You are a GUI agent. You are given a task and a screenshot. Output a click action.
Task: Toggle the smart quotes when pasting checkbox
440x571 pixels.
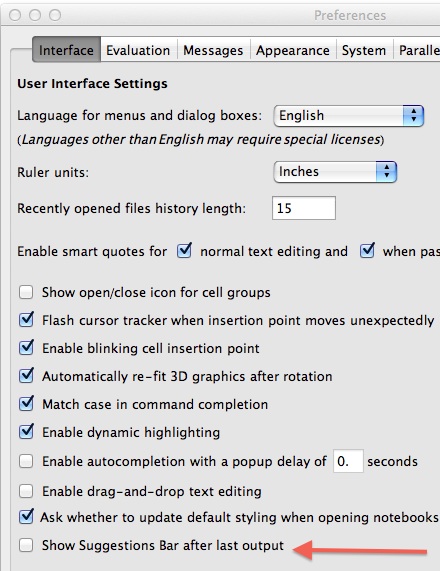point(367,251)
